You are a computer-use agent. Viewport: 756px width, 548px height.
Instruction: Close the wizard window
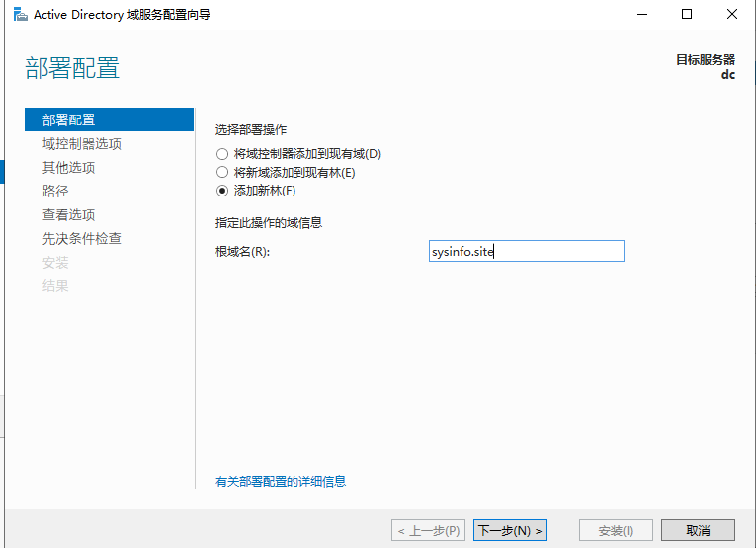[x=732, y=15]
